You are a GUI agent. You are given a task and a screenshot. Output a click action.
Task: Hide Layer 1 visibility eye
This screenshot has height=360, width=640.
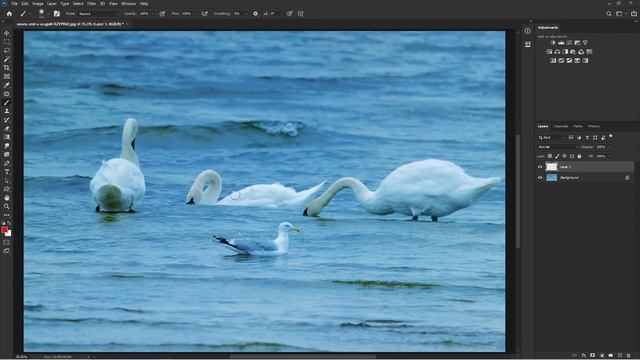point(540,167)
